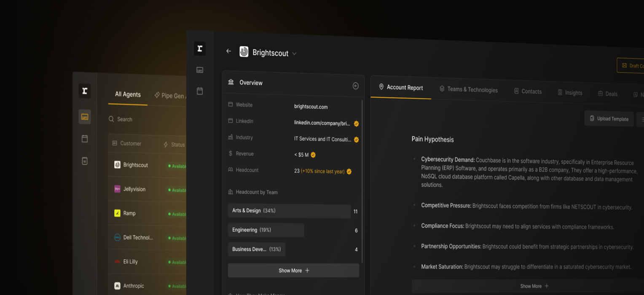Click the Jellyvision logo icon
The height and width of the screenshot is (295, 644).
[117, 189]
